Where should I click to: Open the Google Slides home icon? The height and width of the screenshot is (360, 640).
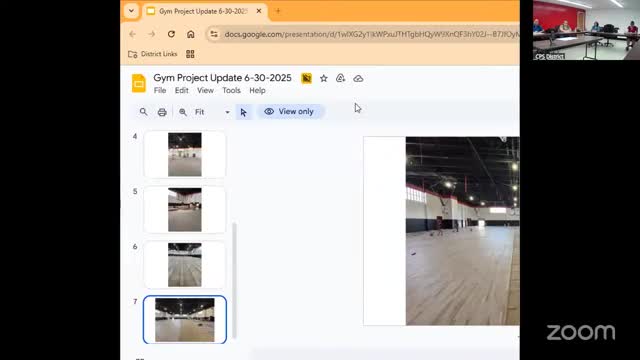[x=139, y=84]
